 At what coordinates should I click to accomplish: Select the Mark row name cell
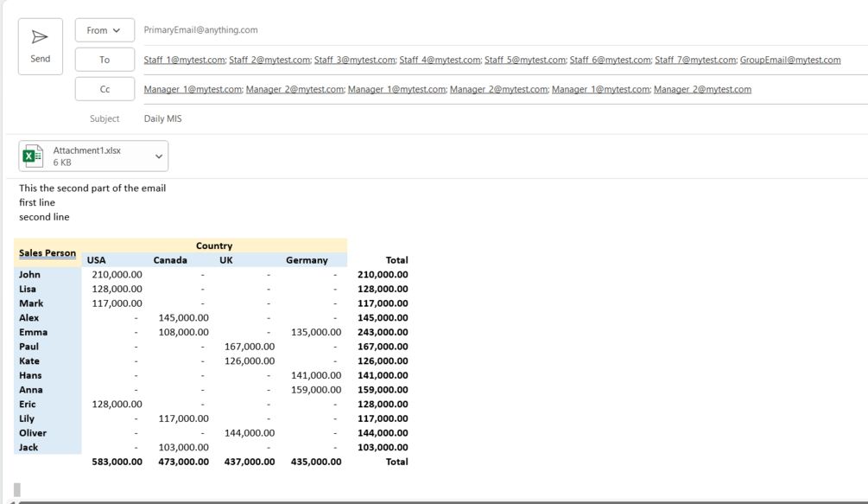pos(48,303)
